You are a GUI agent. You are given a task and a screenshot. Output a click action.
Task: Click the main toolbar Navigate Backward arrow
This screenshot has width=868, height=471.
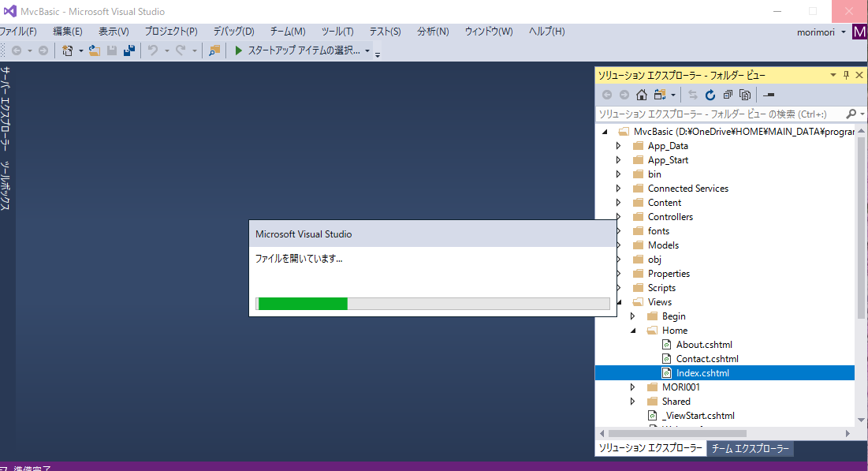tap(16, 50)
